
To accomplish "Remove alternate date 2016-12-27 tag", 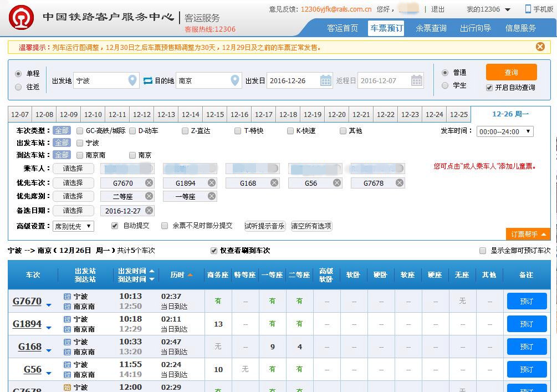I will point(149,210).
